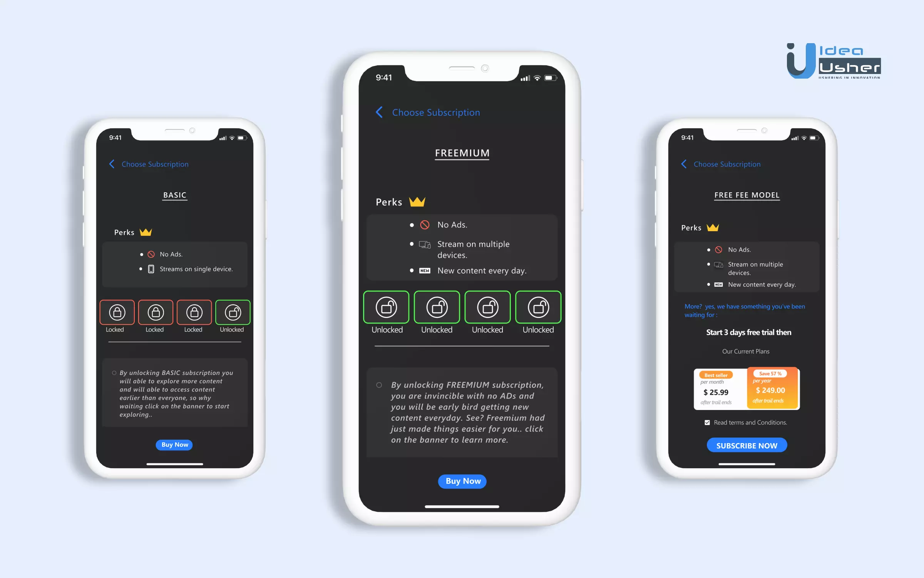The width and height of the screenshot is (924, 578).
Task: Click the locked subscription slot icon
Action: (116, 311)
